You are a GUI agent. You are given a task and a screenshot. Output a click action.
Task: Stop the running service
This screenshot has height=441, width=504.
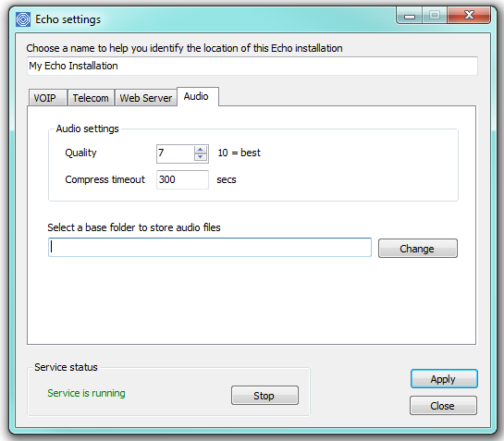pyautogui.click(x=264, y=396)
